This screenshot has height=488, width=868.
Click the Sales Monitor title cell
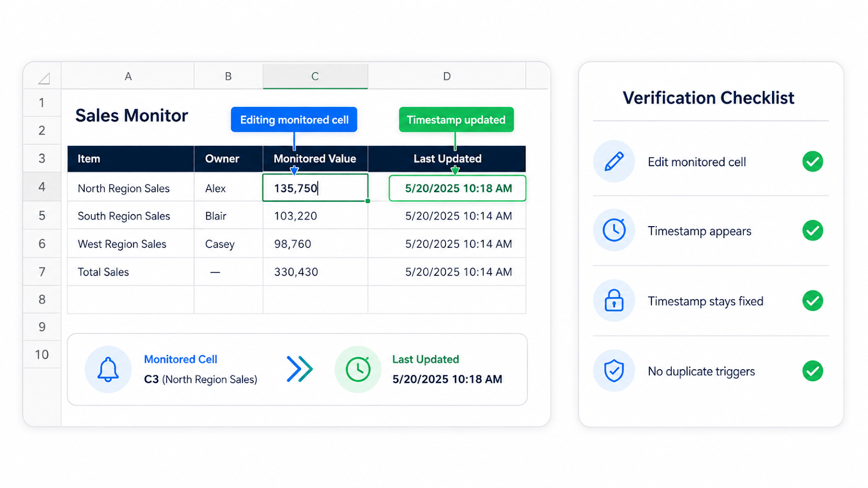(x=132, y=115)
